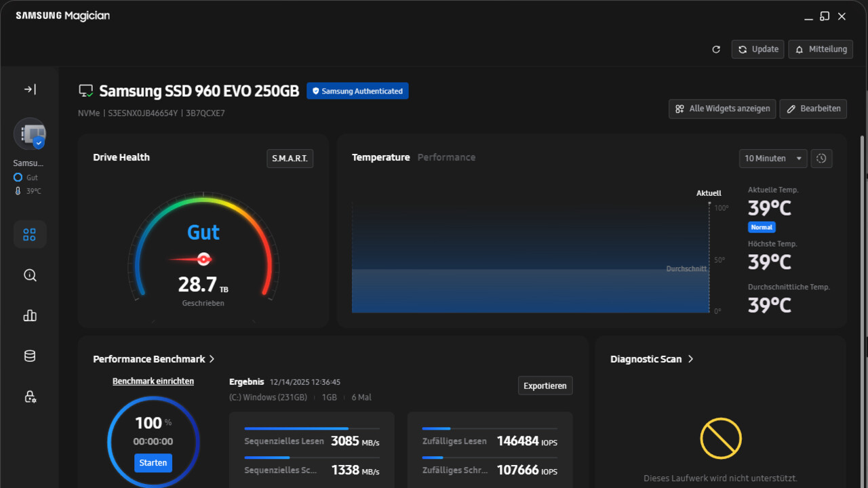Open the diagnostic scan magnifier icon in sidebar
The image size is (868, 488).
[30, 275]
